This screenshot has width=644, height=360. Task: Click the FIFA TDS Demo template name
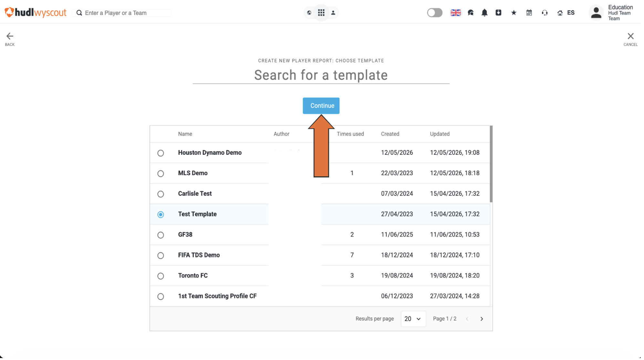click(x=199, y=255)
